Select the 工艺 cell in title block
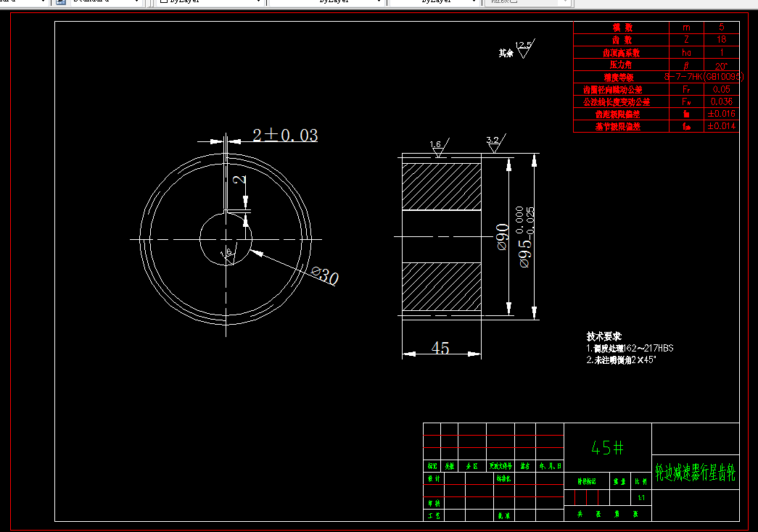This screenshot has height=532, width=758. point(434,516)
